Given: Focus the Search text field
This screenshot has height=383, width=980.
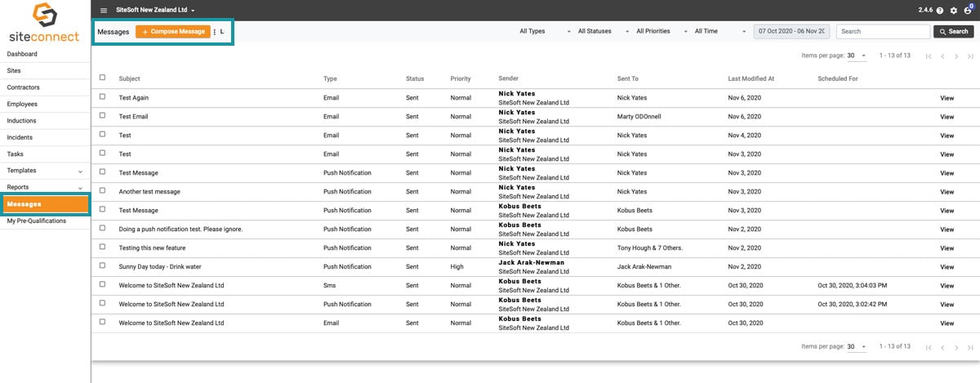Looking at the screenshot, I should [883, 31].
